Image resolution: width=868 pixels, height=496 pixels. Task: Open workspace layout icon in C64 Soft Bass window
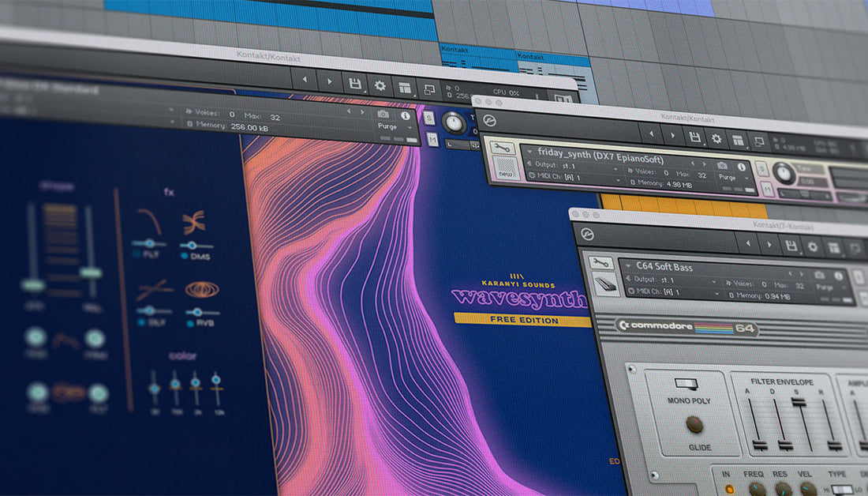point(834,248)
